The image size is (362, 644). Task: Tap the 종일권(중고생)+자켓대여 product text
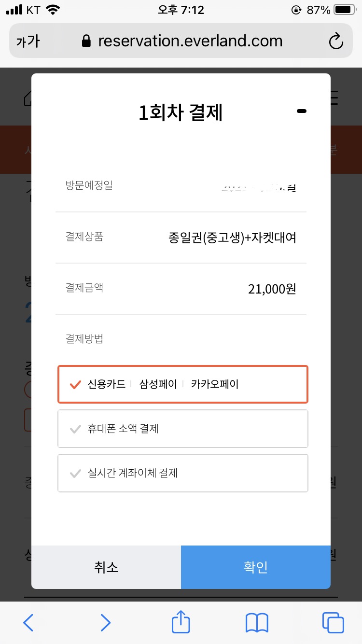pos(232,238)
